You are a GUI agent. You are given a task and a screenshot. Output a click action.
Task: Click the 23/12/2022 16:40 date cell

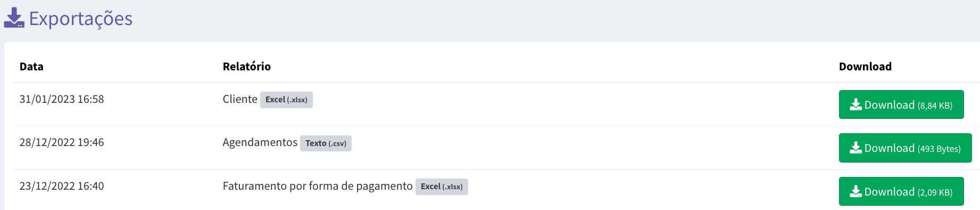[x=62, y=186]
